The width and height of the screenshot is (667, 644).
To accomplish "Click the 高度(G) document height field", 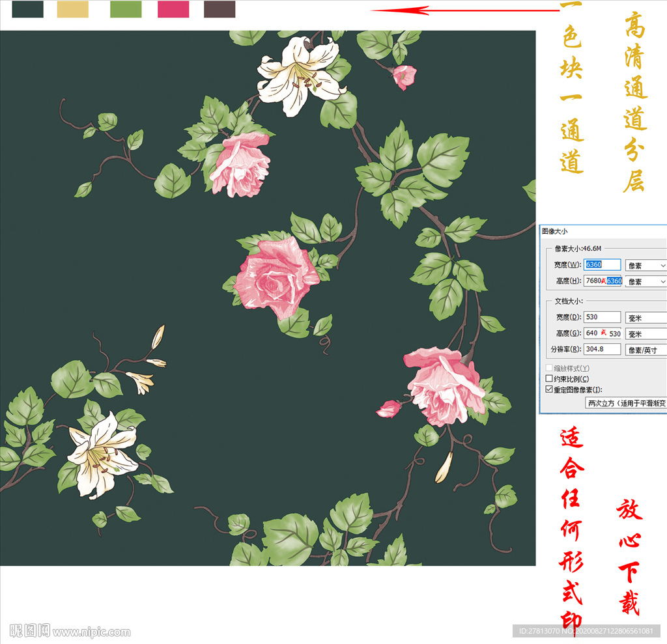I will [x=602, y=333].
